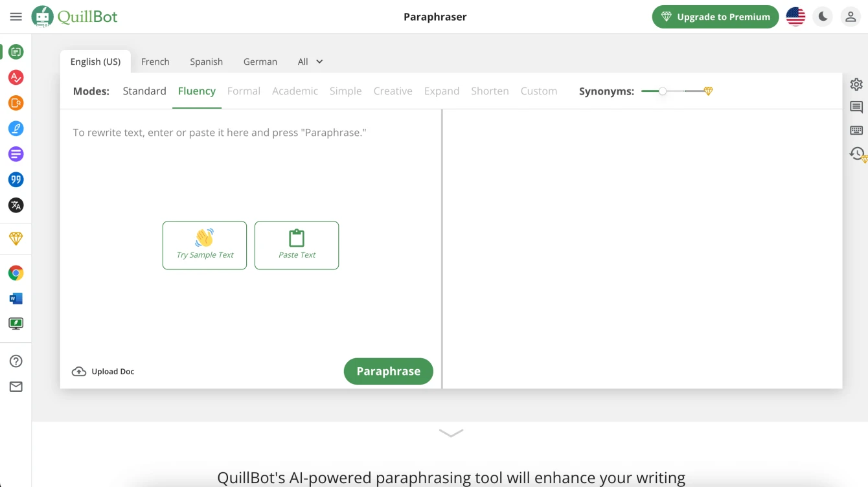The image size is (868, 487).
Task: Choose the Custom mode
Action: [x=539, y=91]
